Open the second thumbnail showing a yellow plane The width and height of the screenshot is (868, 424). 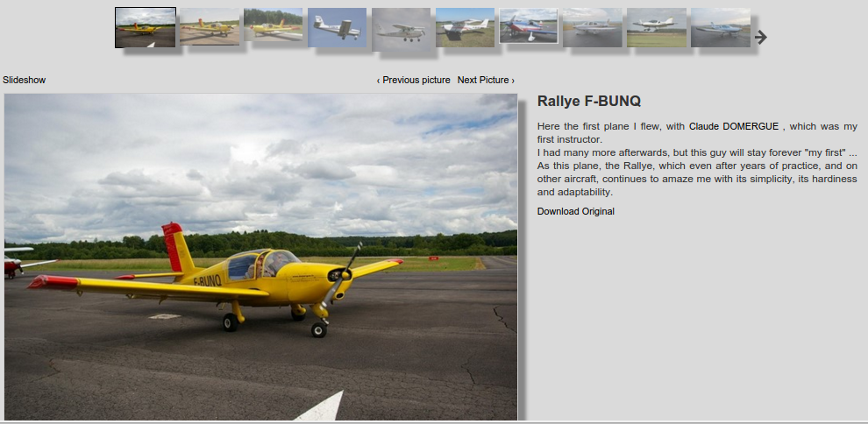(x=210, y=27)
